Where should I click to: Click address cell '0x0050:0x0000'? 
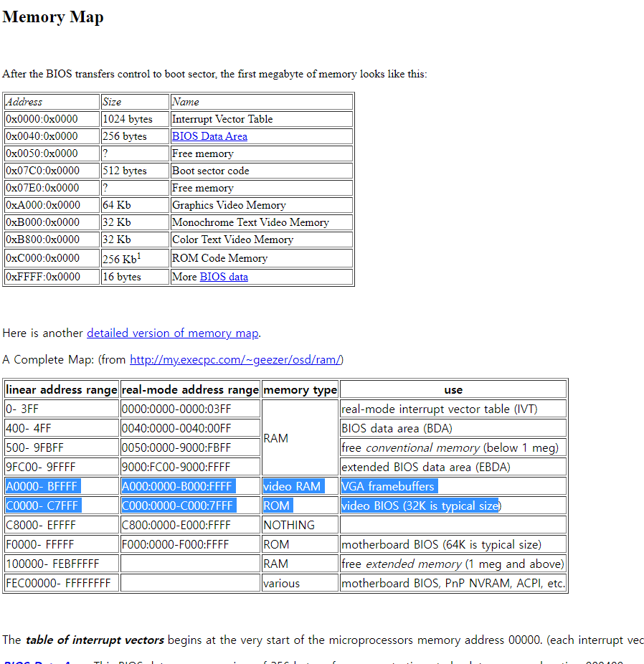coord(52,153)
